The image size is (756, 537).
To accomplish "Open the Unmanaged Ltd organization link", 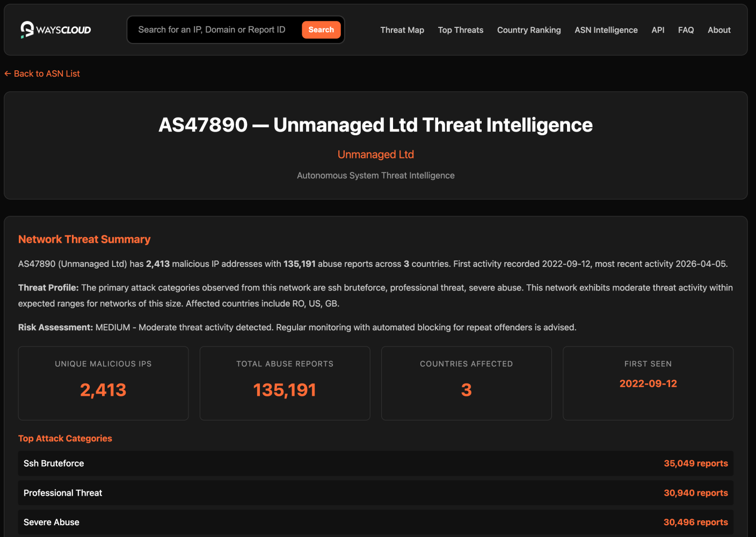I will tap(375, 154).
